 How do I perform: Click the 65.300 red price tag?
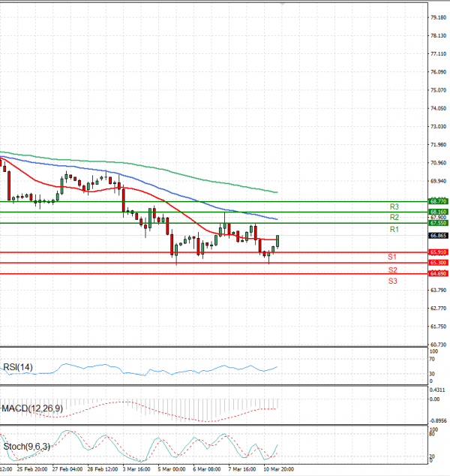[438, 263]
